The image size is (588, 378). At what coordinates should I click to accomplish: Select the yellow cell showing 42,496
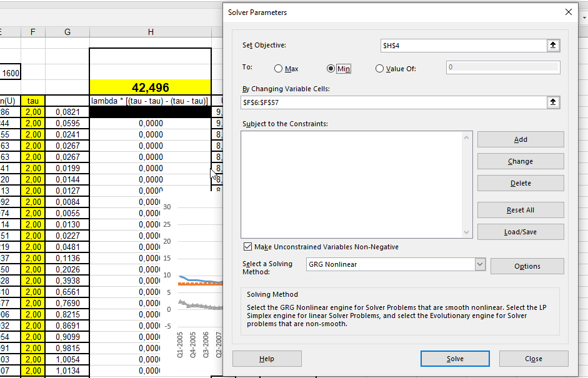(151, 87)
